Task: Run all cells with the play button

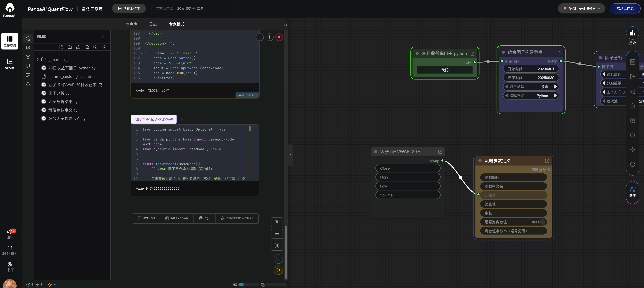Action: tap(278, 270)
